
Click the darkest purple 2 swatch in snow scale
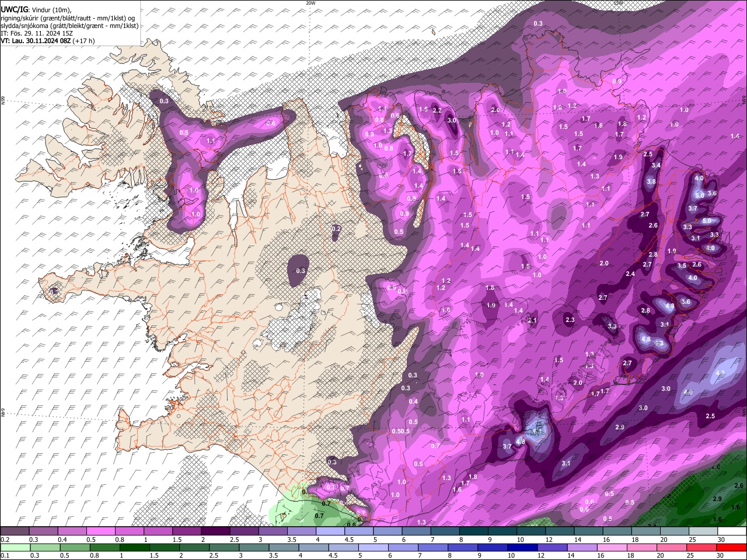(215, 531)
